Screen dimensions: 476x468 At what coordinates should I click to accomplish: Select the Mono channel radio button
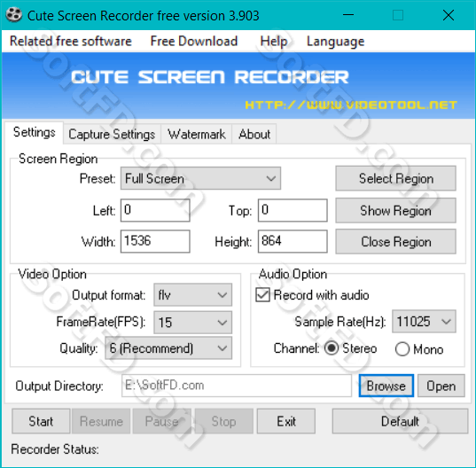pyautogui.click(x=402, y=349)
